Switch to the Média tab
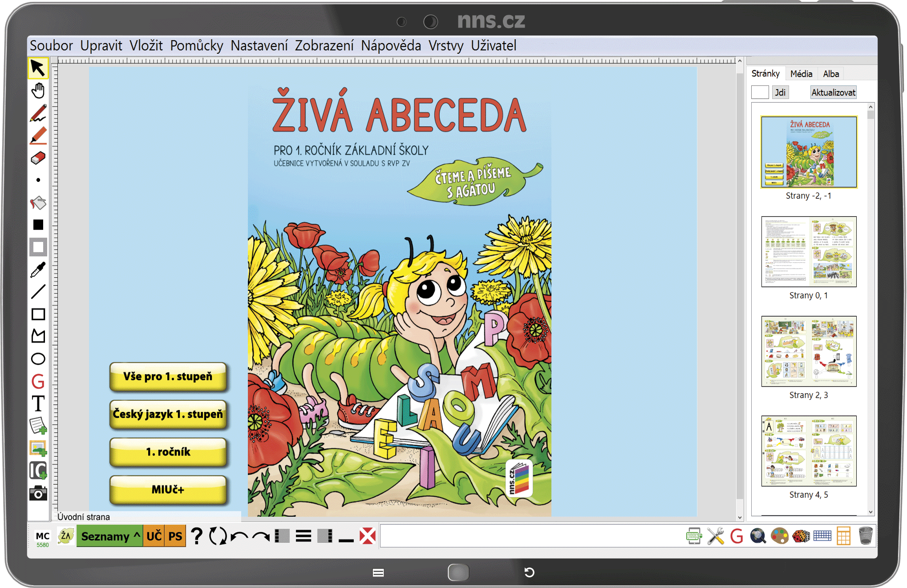Screen dimensions: 907x588 [x=801, y=74]
